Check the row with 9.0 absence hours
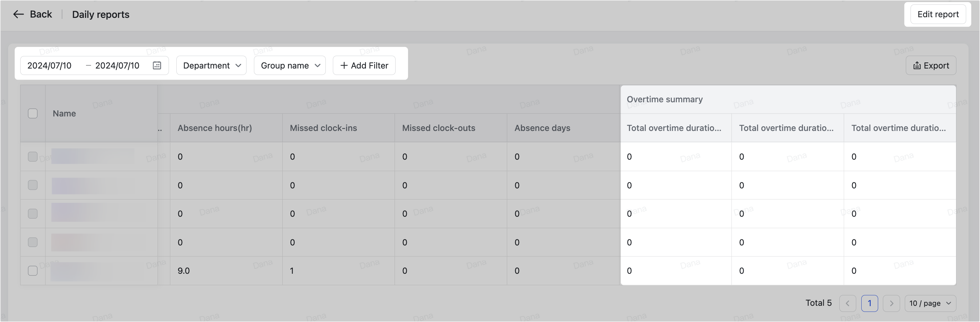The width and height of the screenshot is (980, 322). [33, 271]
